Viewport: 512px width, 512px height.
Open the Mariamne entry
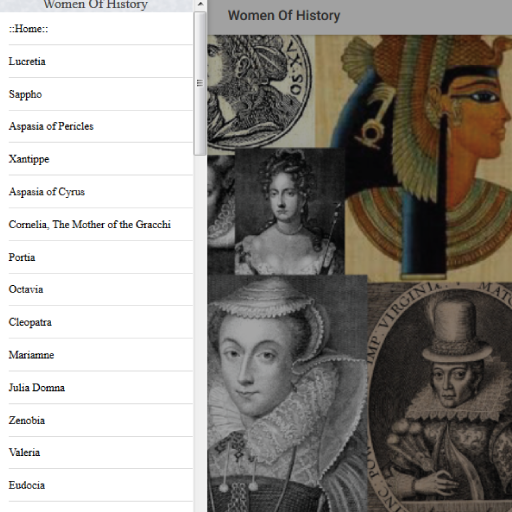101,355
